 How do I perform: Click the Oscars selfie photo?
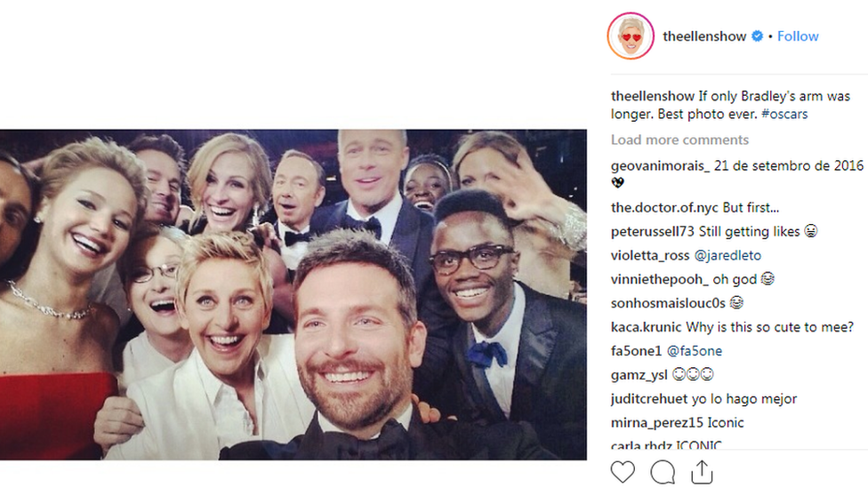293,294
